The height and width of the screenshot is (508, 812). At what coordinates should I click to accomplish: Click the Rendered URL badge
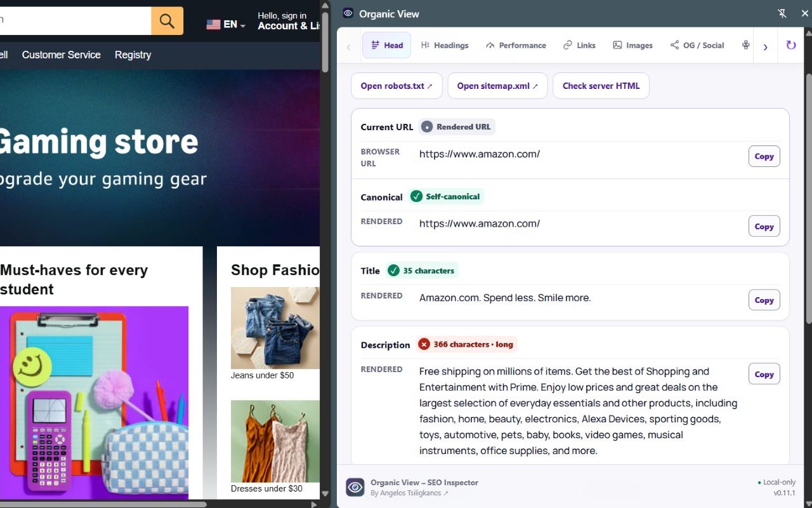tap(457, 126)
